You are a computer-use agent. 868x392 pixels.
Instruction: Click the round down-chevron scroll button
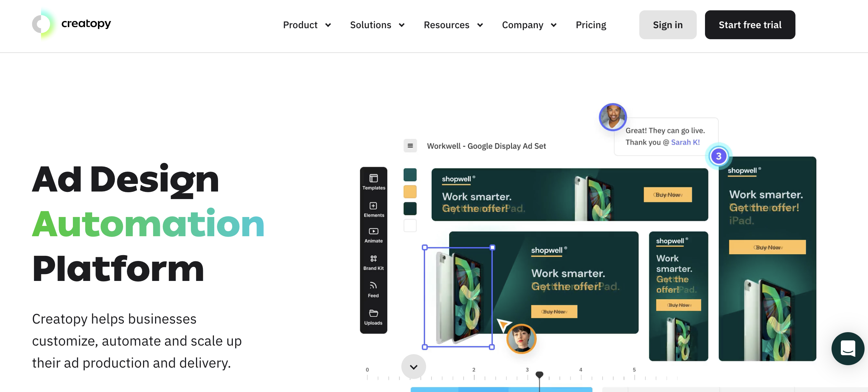coord(414,367)
